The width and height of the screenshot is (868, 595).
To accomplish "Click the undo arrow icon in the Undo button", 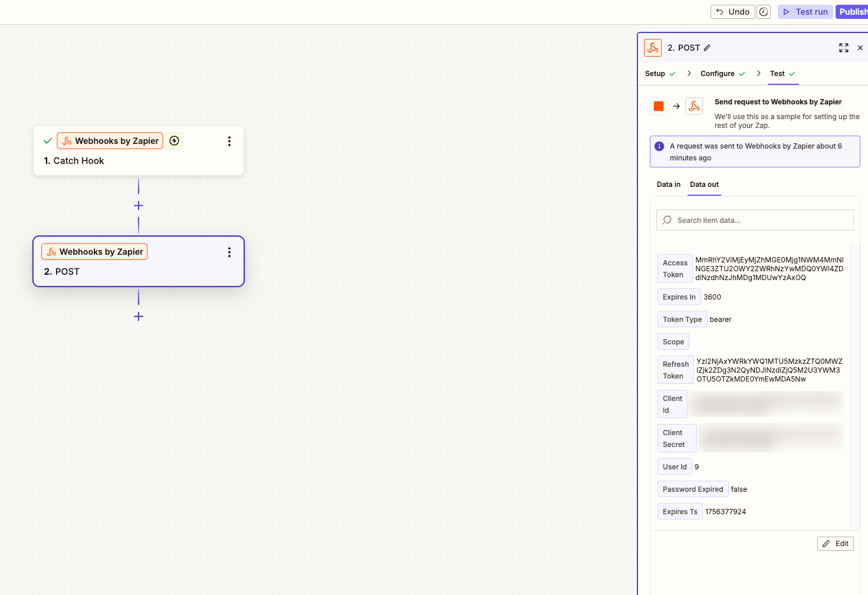I will [x=723, y=11].
